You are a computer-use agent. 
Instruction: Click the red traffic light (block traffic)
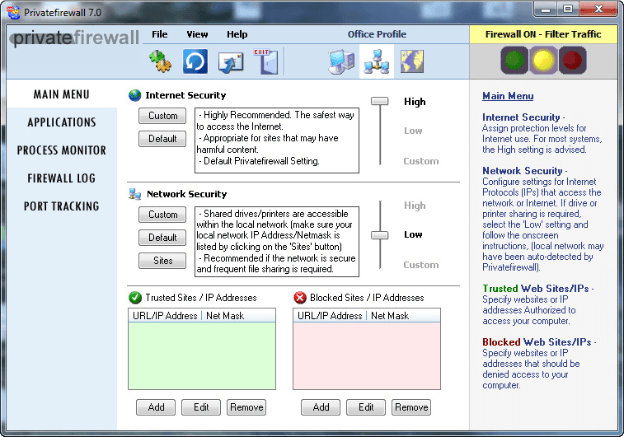click(573, 60)
